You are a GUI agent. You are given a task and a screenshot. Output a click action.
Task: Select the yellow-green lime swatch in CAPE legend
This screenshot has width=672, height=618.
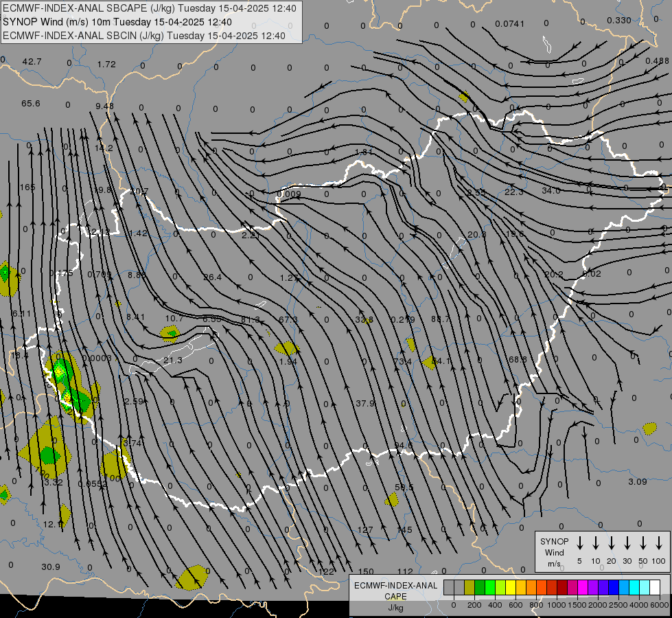click(x=500, y=587)
